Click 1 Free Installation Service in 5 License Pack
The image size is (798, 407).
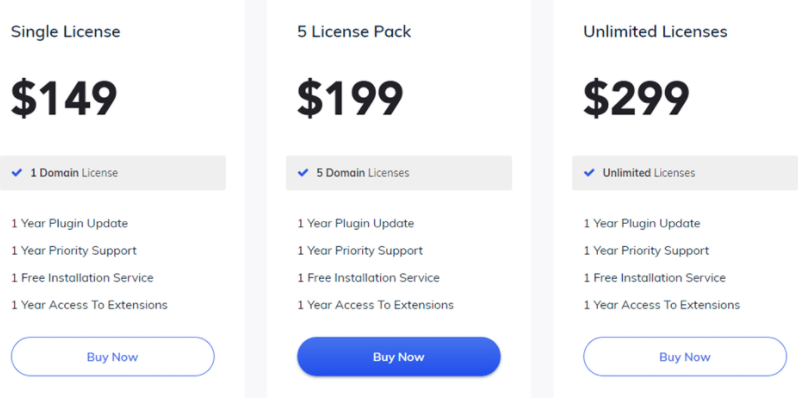pyautogui.click(x=368, y=278)
